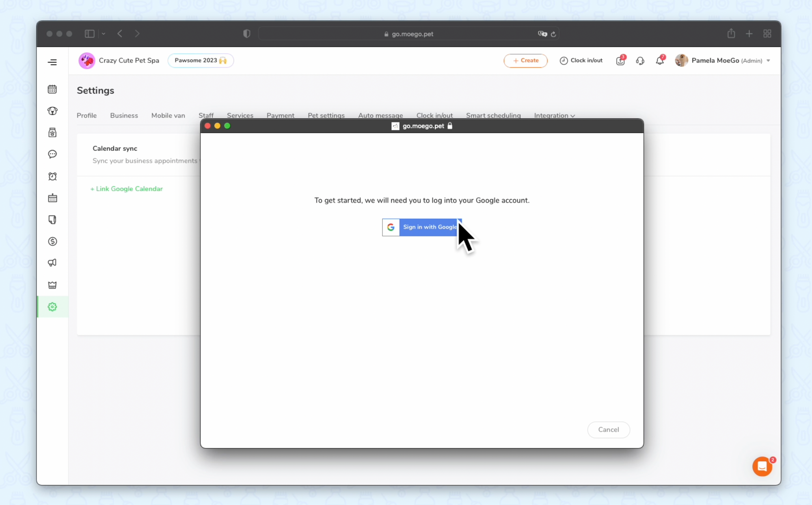Go to the Mobile van tab
Viewport: 812px width, 505px height.
click(168, 116)
